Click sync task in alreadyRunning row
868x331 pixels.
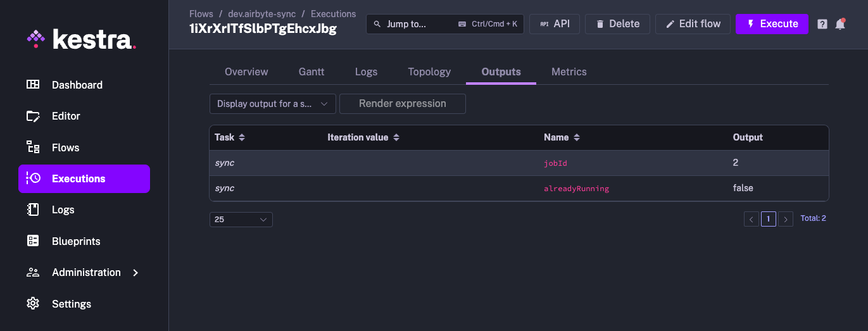(225, 188)
